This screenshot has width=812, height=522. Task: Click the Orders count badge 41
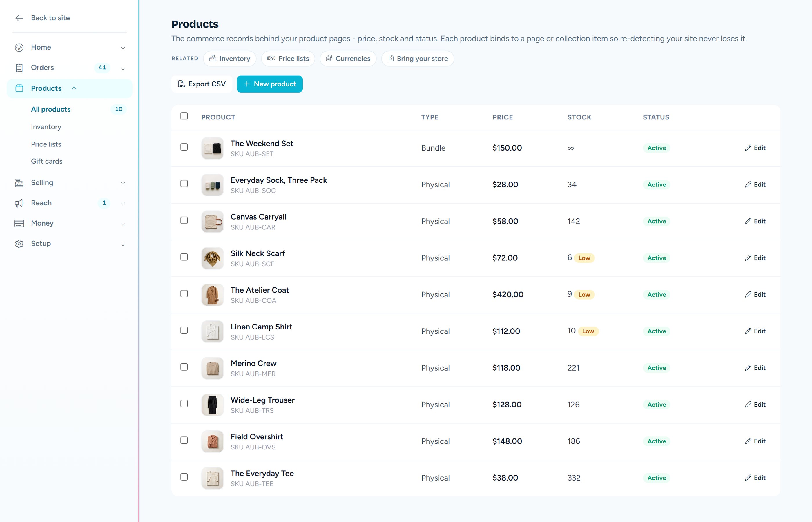(x=102, y=68)
